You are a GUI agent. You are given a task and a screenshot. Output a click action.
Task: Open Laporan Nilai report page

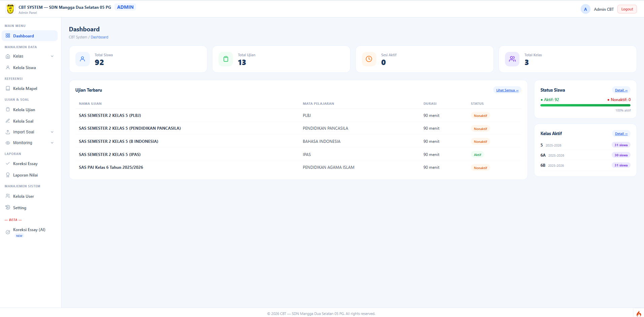30,175
